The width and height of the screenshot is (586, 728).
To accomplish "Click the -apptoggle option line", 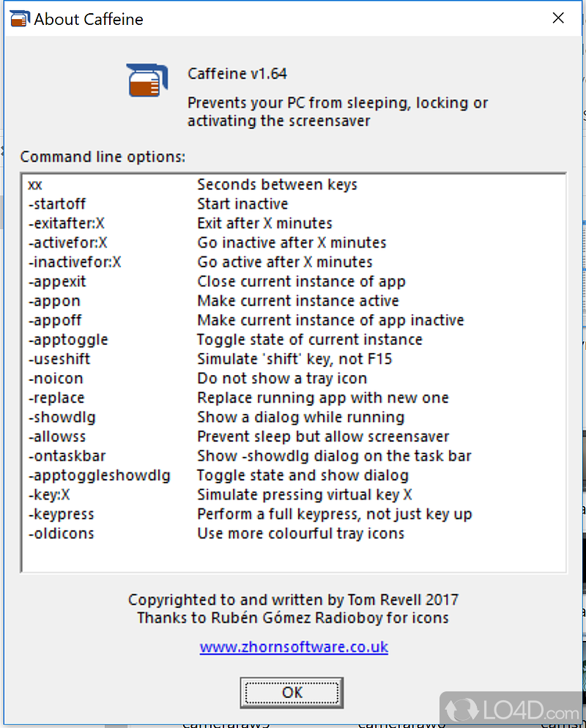I will (x=68, y=339).
